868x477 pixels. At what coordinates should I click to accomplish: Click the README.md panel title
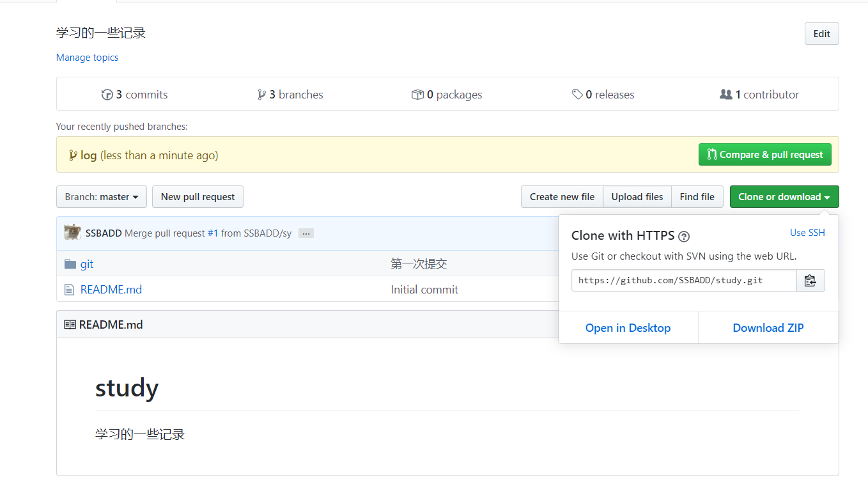click(x=111, y=325)
